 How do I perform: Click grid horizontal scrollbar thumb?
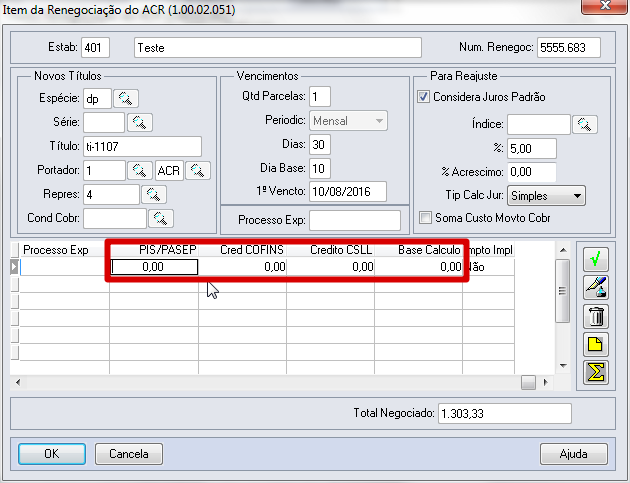528,382
